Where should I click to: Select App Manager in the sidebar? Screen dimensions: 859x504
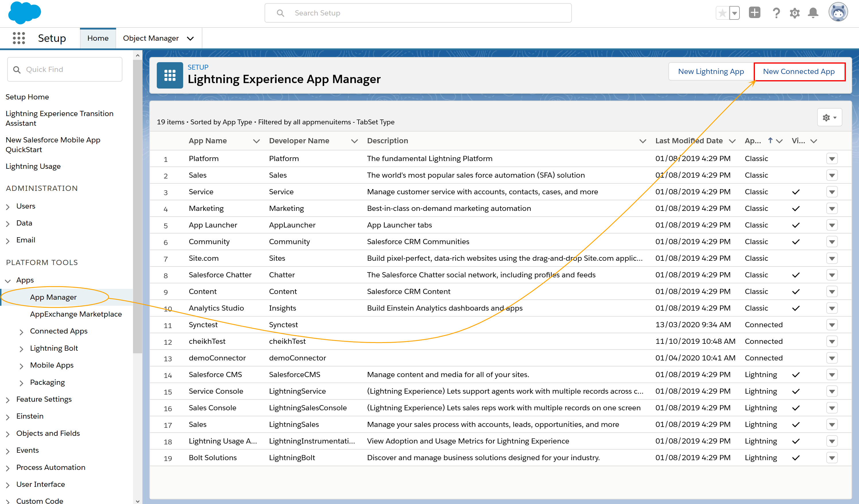point(53,297)
